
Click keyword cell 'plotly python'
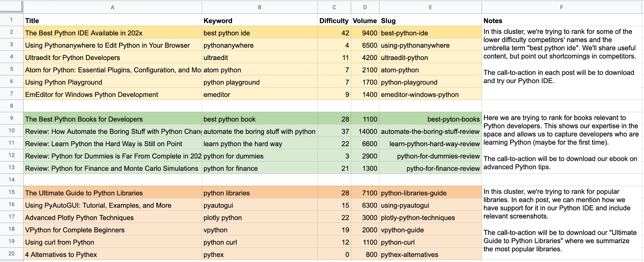click(x=259, y=217)
